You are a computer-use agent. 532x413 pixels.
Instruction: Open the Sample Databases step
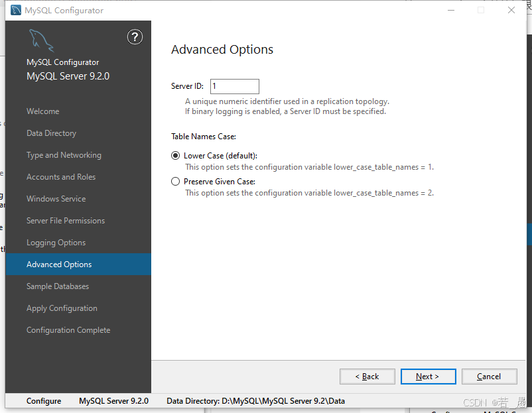[x=58, y=286]
